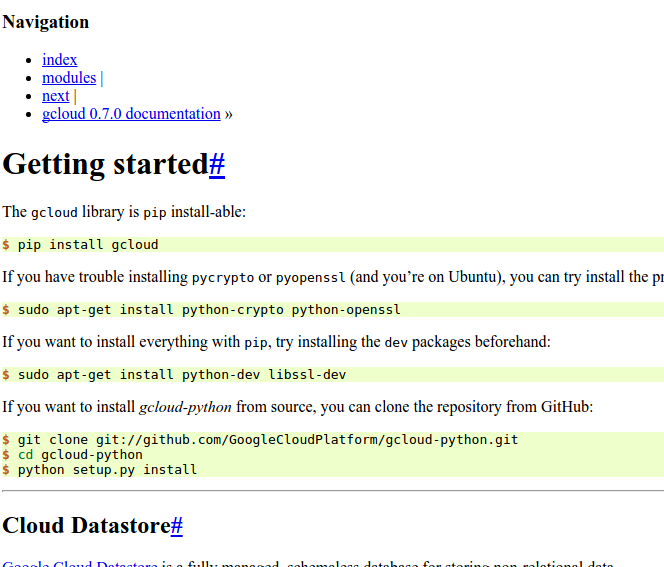Click the 'cd gcloud-python' command line
Image resolution: width=664 pixels, height=567 pixels.
tap(80, 455)
